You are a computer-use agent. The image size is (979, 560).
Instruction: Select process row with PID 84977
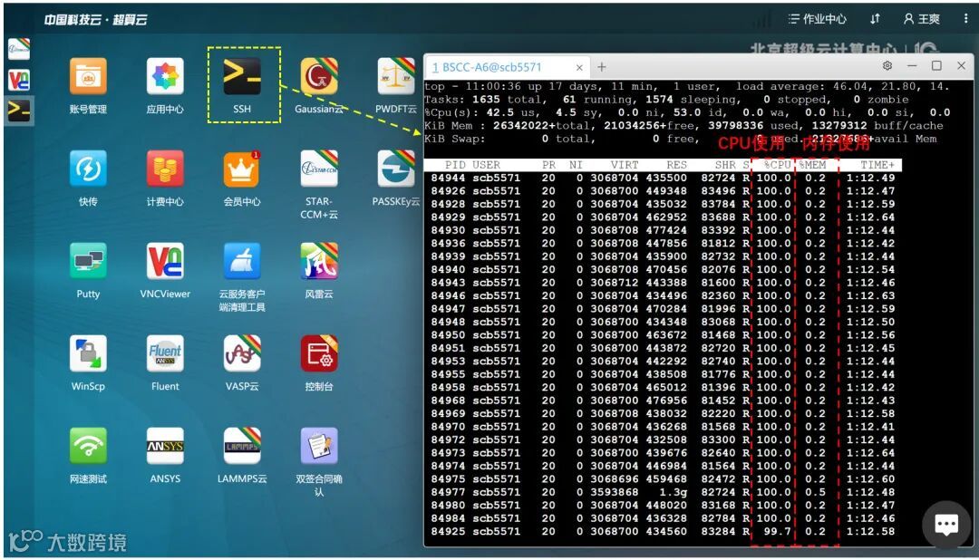(x=663, y=492)
